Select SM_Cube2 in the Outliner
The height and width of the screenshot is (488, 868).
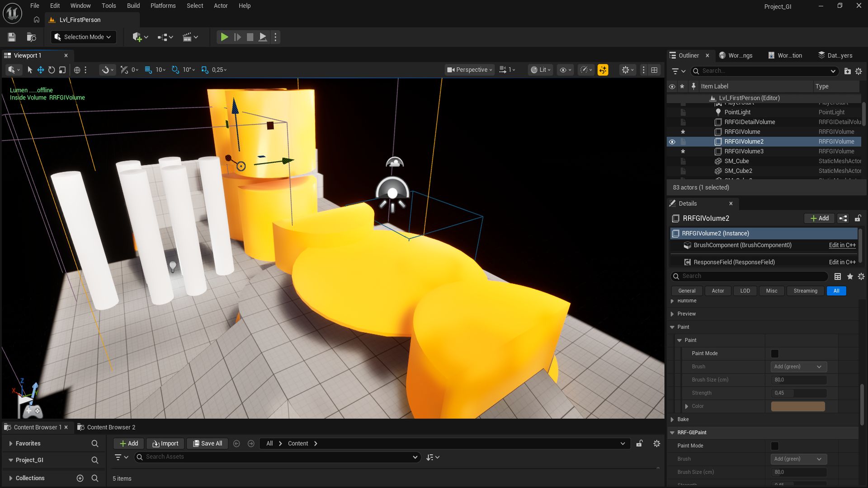coord(738,171)
